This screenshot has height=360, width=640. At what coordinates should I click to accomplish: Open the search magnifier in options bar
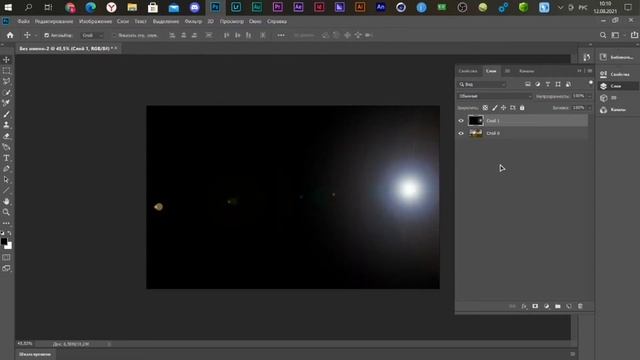603,36
